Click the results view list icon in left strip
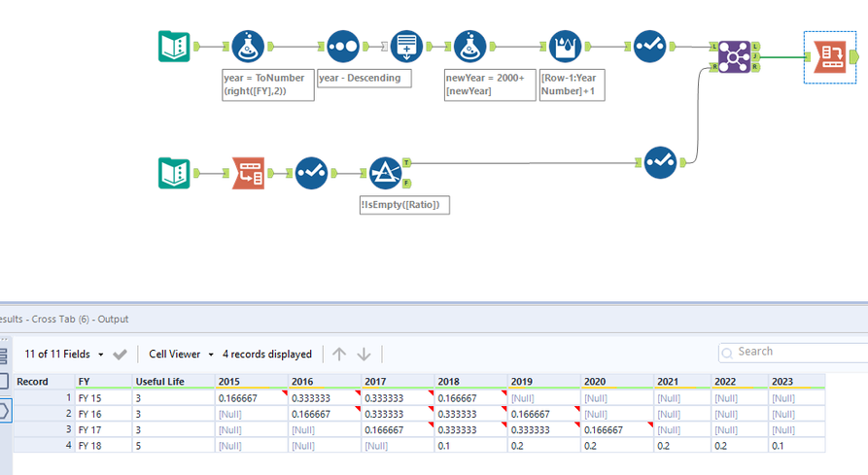 tap(3, 356)
